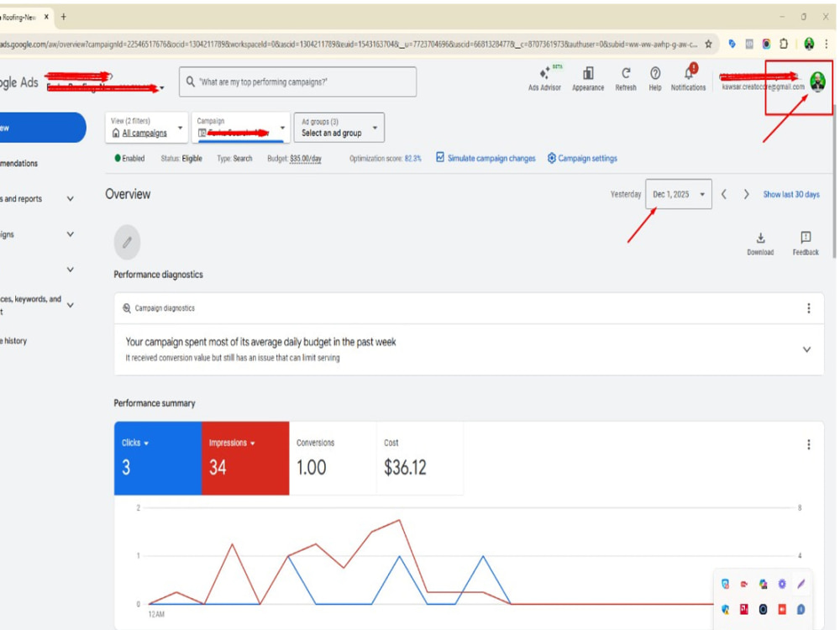Open a new browser tab
This screenshot has height=630, width=840.
[x=64, y=17]
